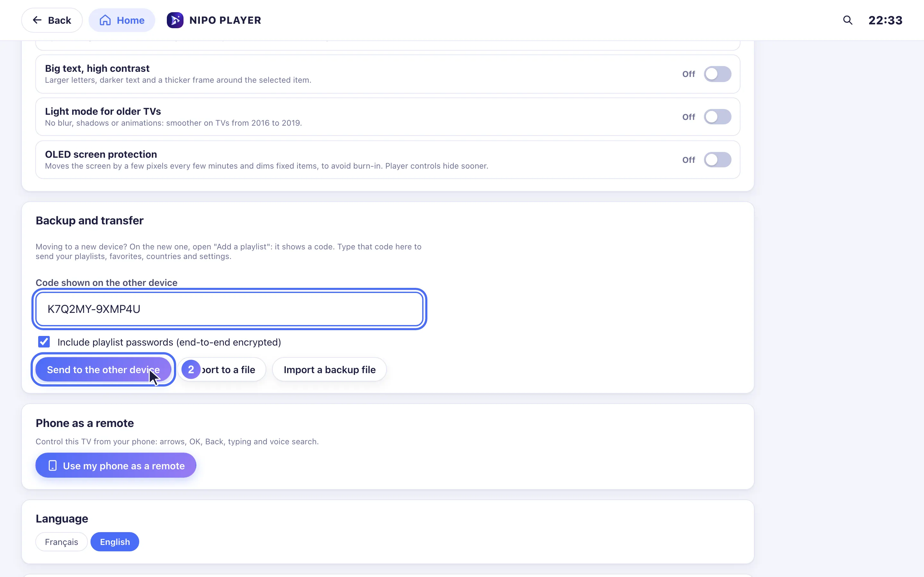Click the Home house icon

(105, 20)
